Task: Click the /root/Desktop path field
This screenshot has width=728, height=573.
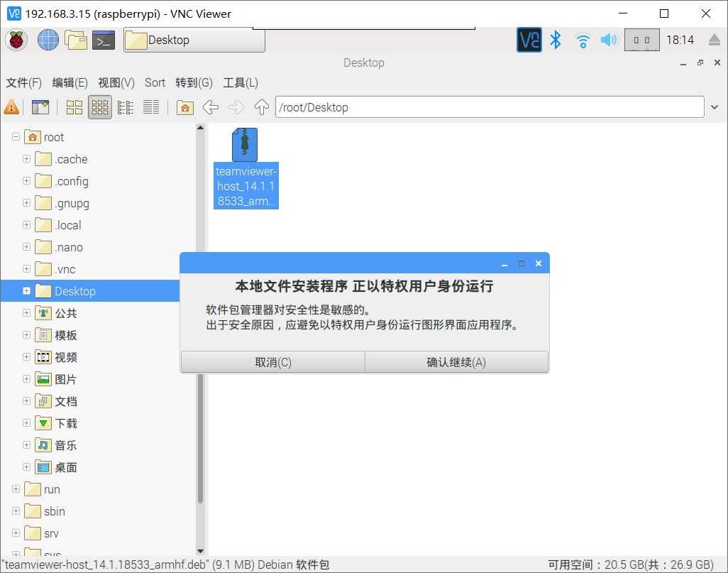Action: [490, 107]
